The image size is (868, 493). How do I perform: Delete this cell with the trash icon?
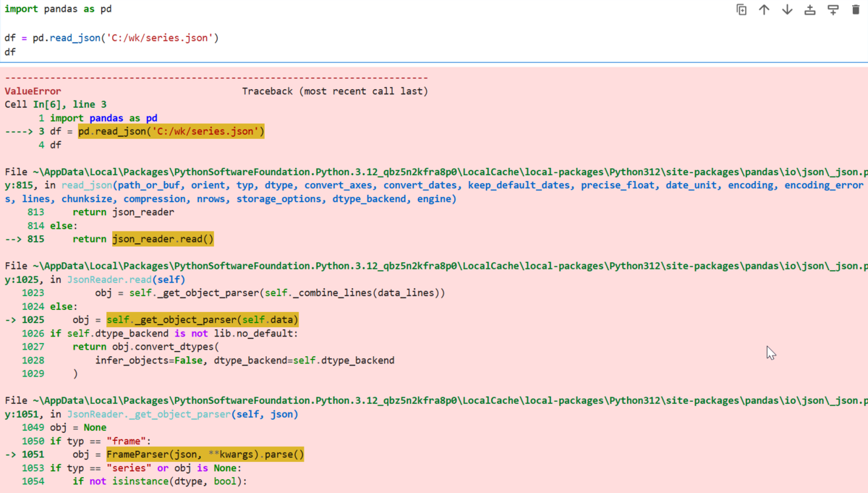click(856, 9)
